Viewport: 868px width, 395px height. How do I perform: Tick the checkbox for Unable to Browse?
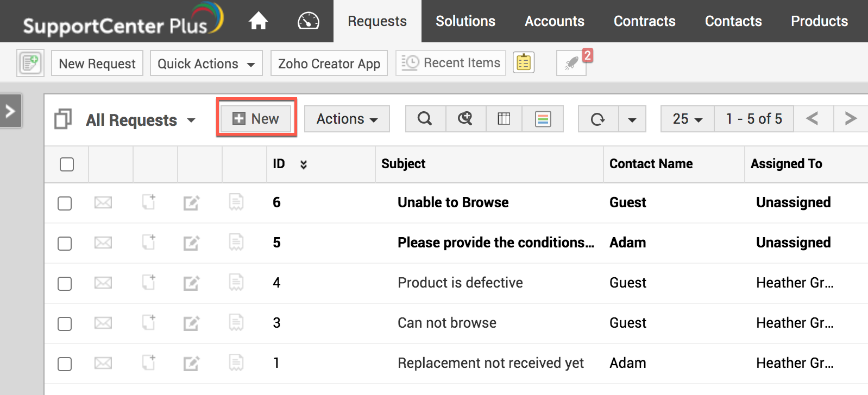65,203
